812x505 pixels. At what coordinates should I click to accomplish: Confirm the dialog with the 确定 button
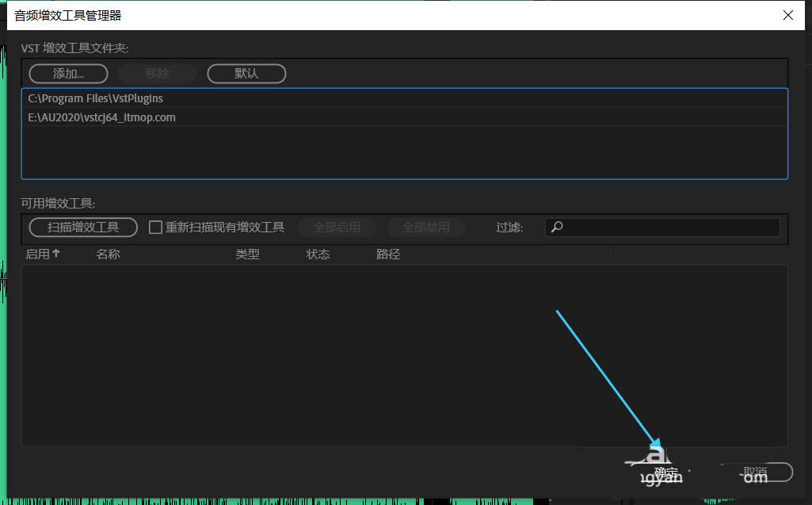click(x=665, y=472)
